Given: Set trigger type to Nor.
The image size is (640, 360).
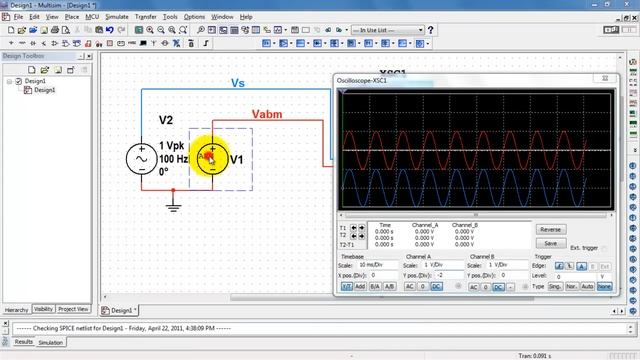Looking at the screenshot, I should 571,287.
